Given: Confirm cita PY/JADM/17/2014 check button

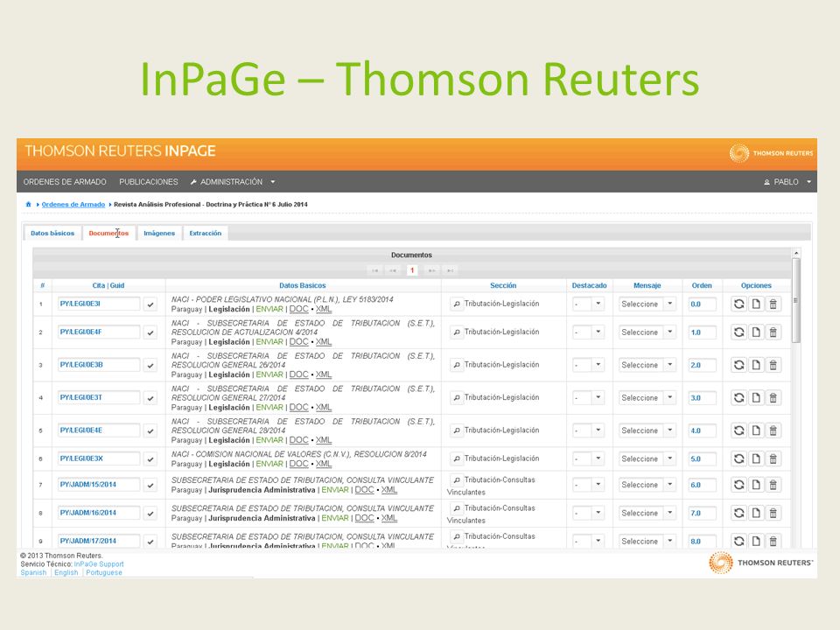Looking at the screenshot, I should tap(150, 541).
